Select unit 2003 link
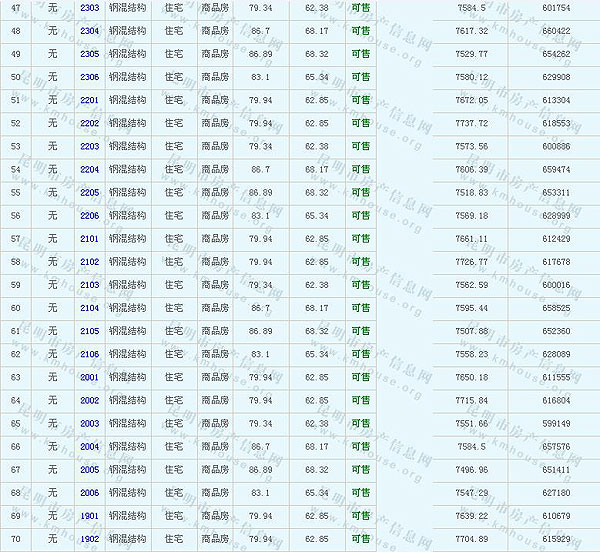The image size is (600, 552). [x=89, y=423]
